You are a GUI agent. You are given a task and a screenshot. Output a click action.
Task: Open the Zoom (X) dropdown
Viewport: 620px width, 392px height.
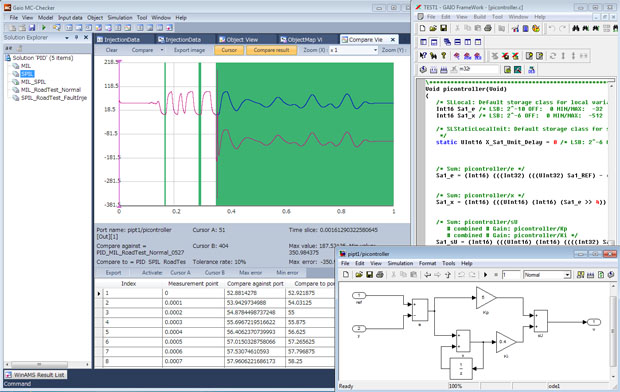(375, 50)
